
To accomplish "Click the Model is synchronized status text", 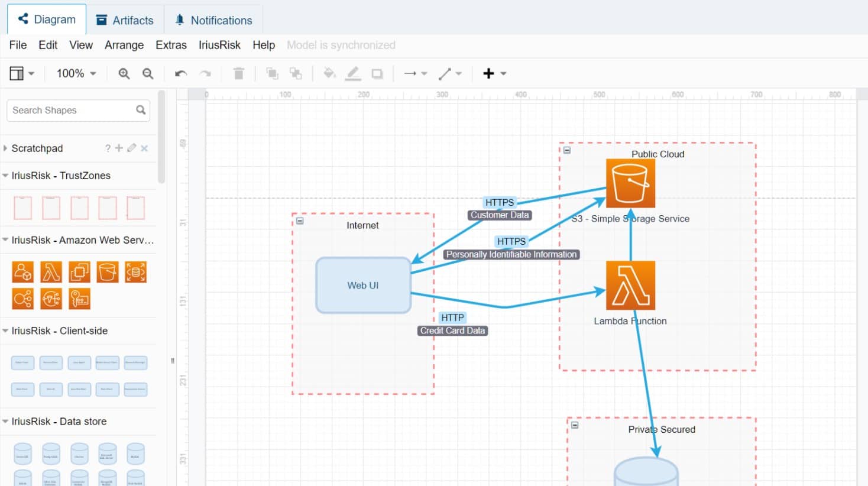I will pos(341,45).
